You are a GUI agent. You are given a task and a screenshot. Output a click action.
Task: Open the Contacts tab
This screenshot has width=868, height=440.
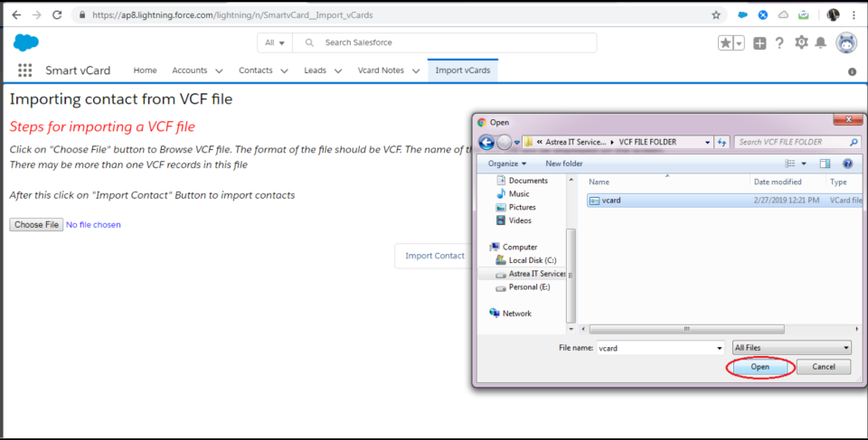(256, 70)
